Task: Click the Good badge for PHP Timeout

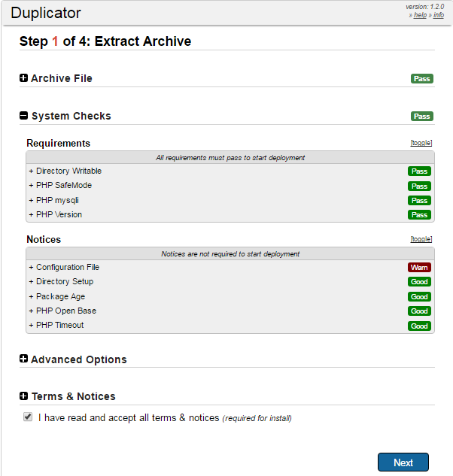Action: [419, 326]
